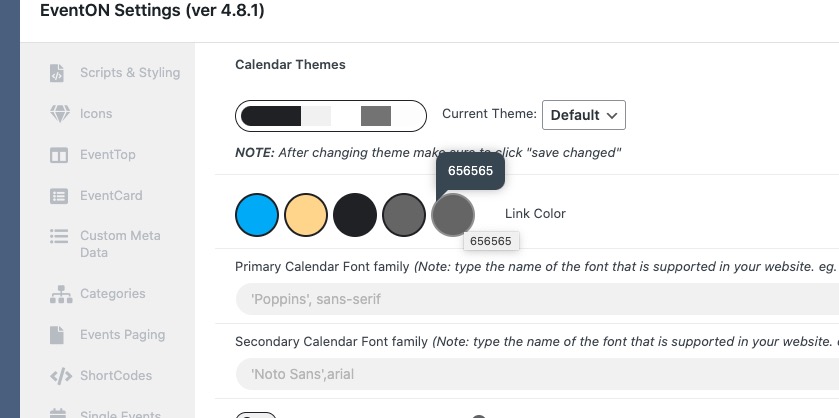Viewport: 839px width, 418px height.
Task: Open the Current Theme dropdown showing Default
Action: click(x=584, y=115)
